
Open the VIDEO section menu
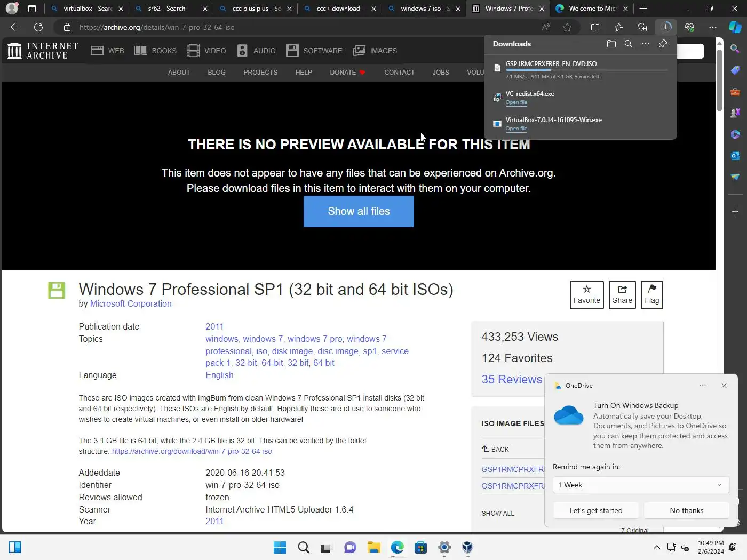(x=206, y=51)
